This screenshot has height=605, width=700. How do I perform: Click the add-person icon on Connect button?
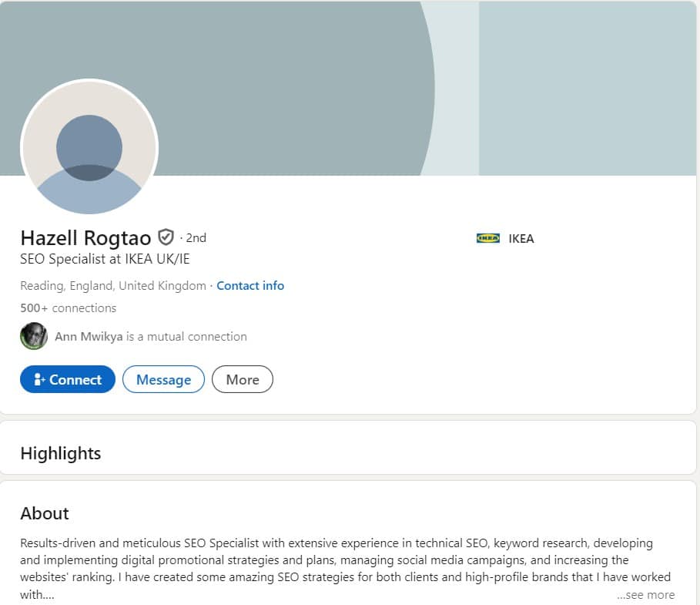click(x=40, y=380)
